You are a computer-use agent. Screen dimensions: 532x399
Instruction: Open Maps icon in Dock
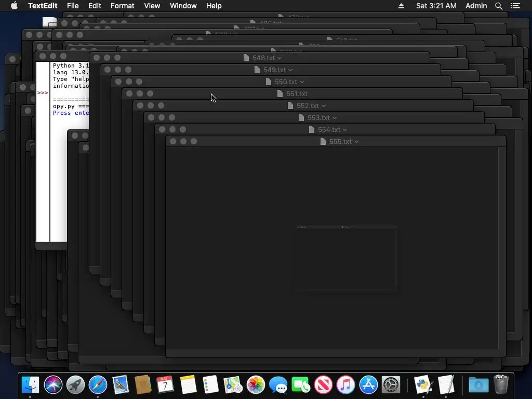click(233, 385)
